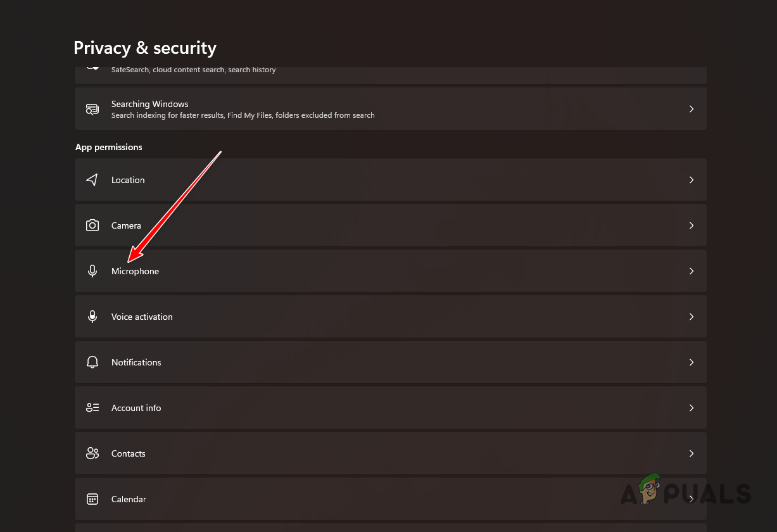Click the Notifications bell icon

(x=92, y=362)
